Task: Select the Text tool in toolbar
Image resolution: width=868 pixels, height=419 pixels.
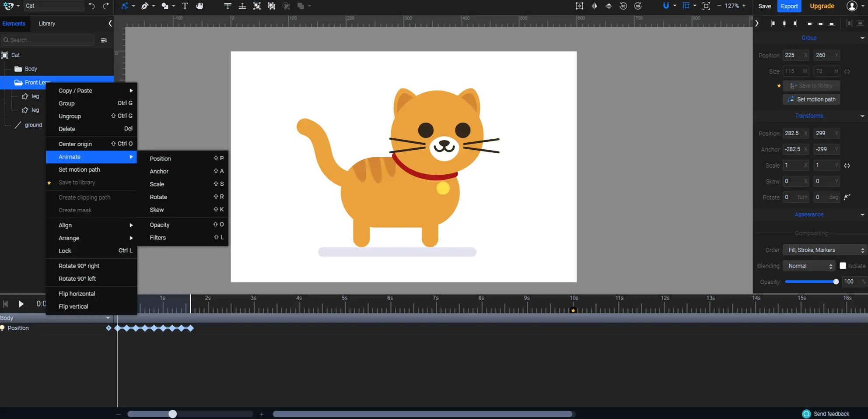Action: (185, 6)
